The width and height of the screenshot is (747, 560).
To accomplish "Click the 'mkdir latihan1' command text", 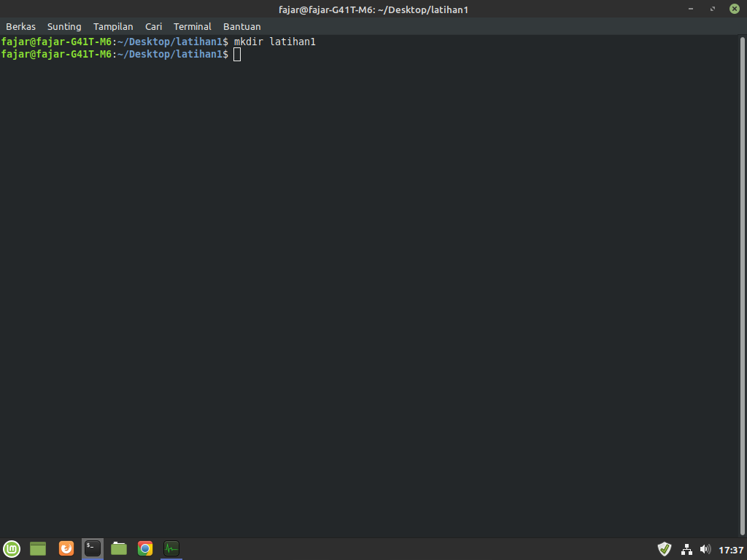I will pos(275,42).
